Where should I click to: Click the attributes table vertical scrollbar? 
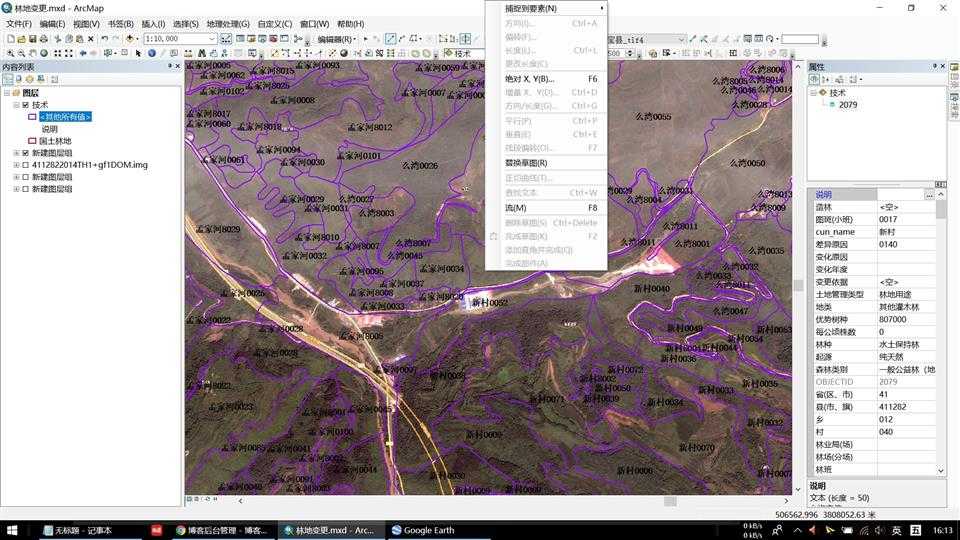click(x=941, y=331)
